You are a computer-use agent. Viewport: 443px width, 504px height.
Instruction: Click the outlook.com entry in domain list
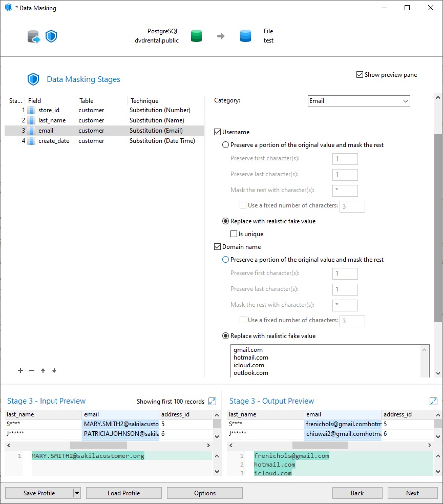(x=251, y=373)
